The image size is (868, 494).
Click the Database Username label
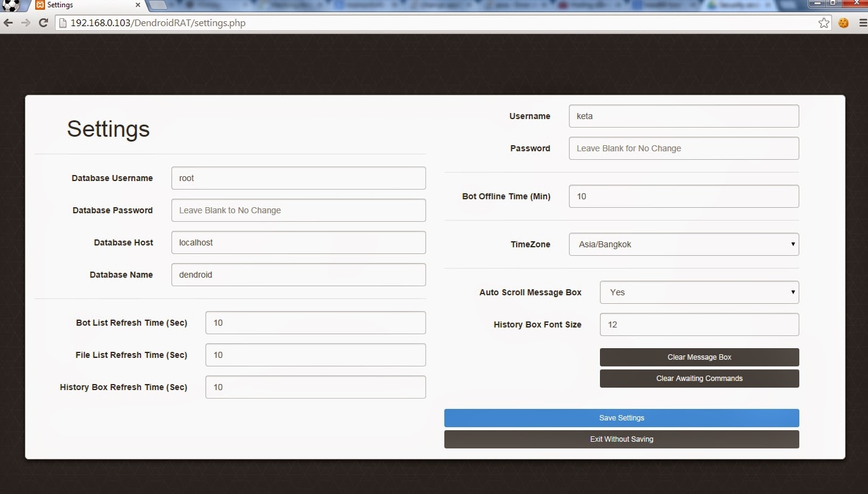(112, 178)
